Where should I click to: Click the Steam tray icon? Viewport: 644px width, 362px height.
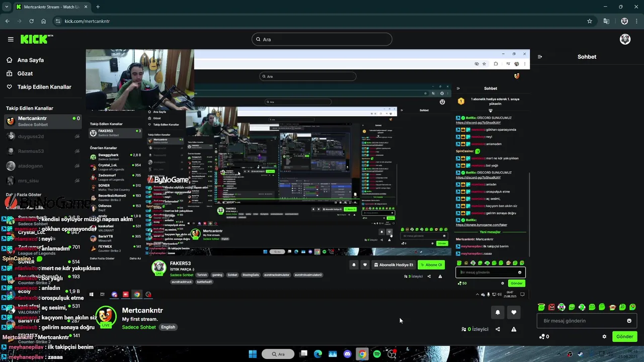580,354
